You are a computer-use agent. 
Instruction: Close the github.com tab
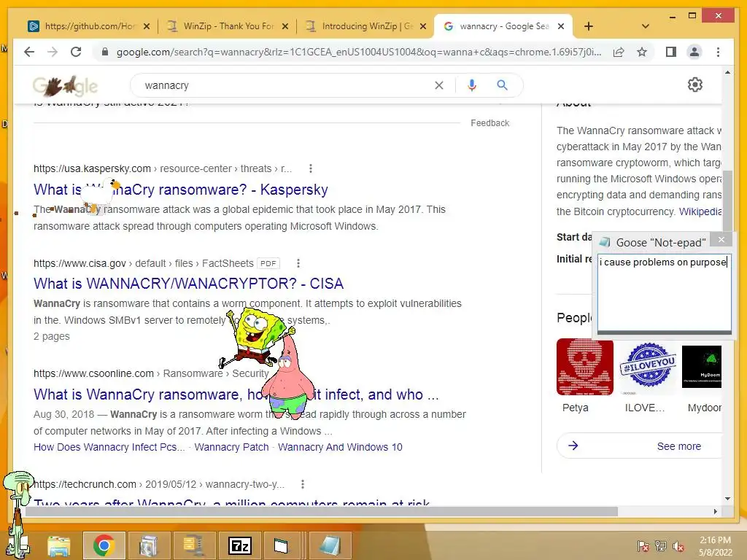(x=147, y=26)
